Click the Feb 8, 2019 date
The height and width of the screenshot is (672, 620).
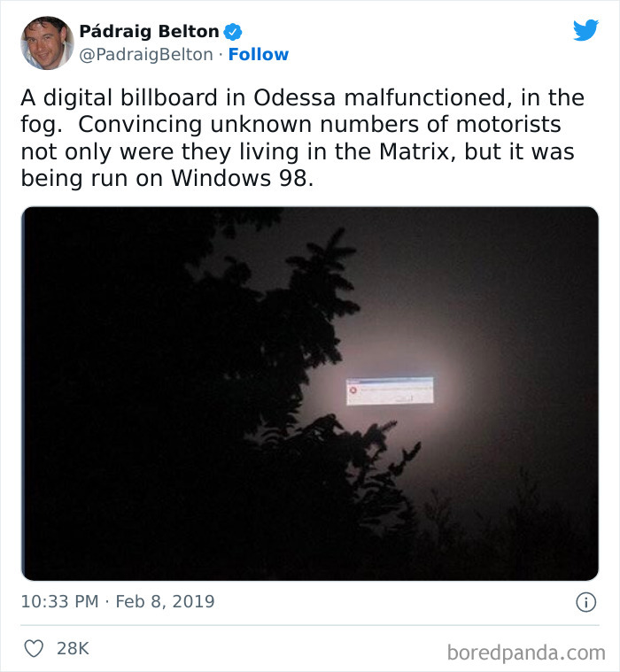167,601
